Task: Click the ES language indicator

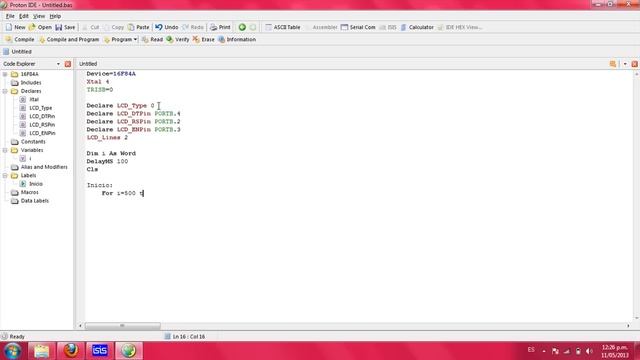Action: pos(531,350)
